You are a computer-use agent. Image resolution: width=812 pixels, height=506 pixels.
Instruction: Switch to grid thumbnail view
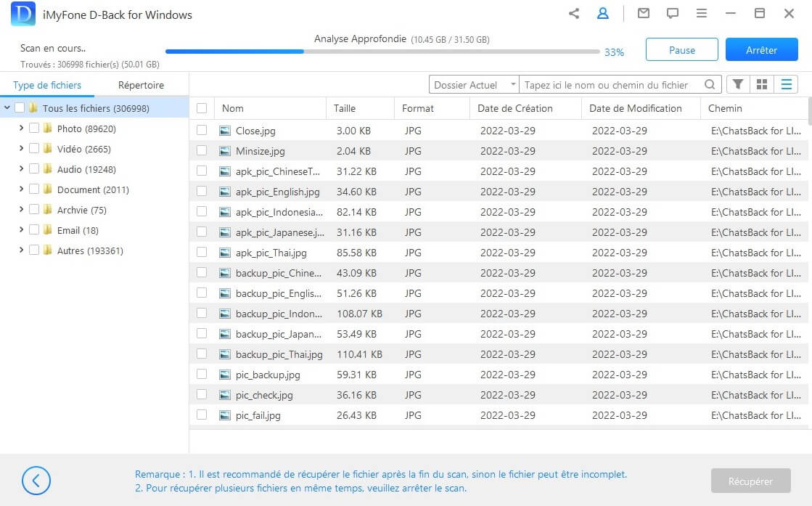tap(761, 85)
